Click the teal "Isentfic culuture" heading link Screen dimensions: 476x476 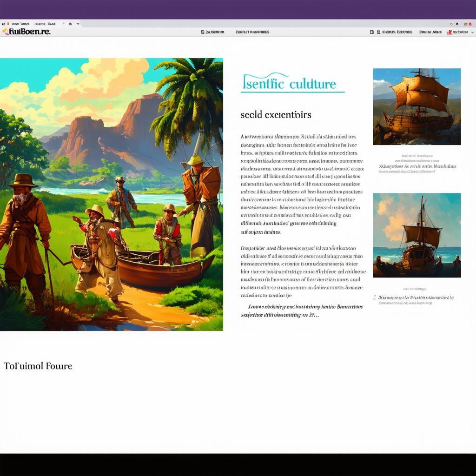pyautogui.click(x=289, y=84)
